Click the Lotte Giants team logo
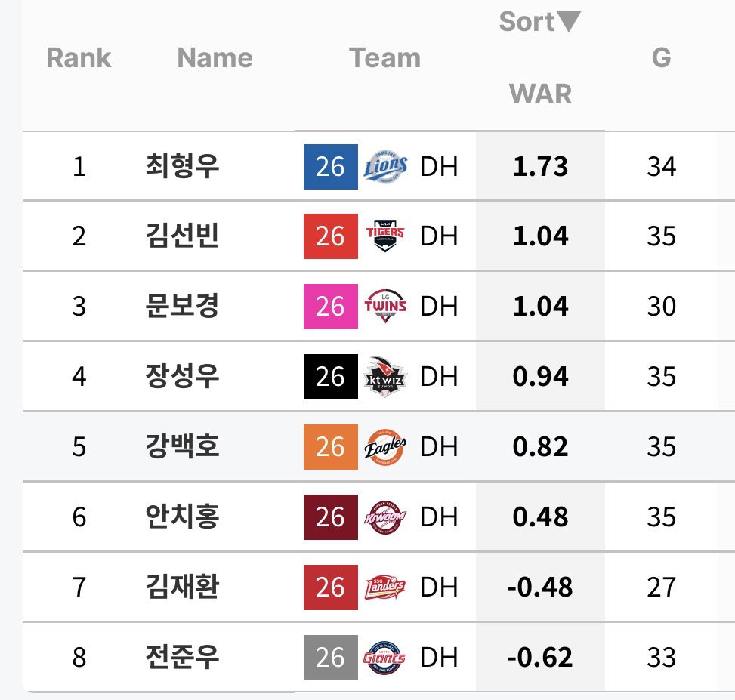Viewport: 735px width, 700px height. (385, 658)
